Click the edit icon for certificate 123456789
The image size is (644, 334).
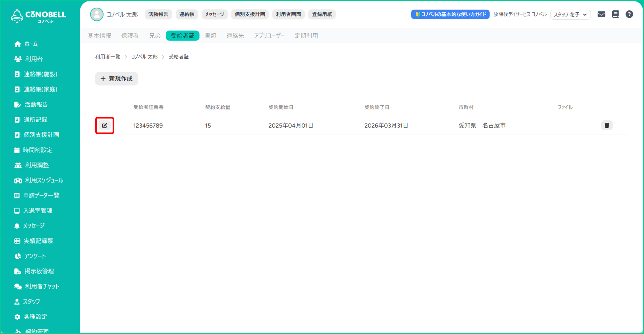point(105,125)
